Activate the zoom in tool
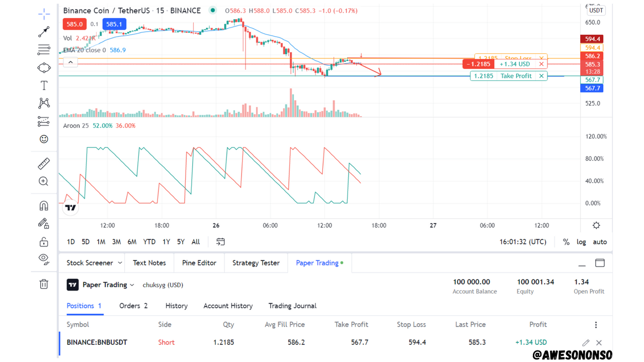This screenshot has width=644, height=362. click(x=44, y=182)
